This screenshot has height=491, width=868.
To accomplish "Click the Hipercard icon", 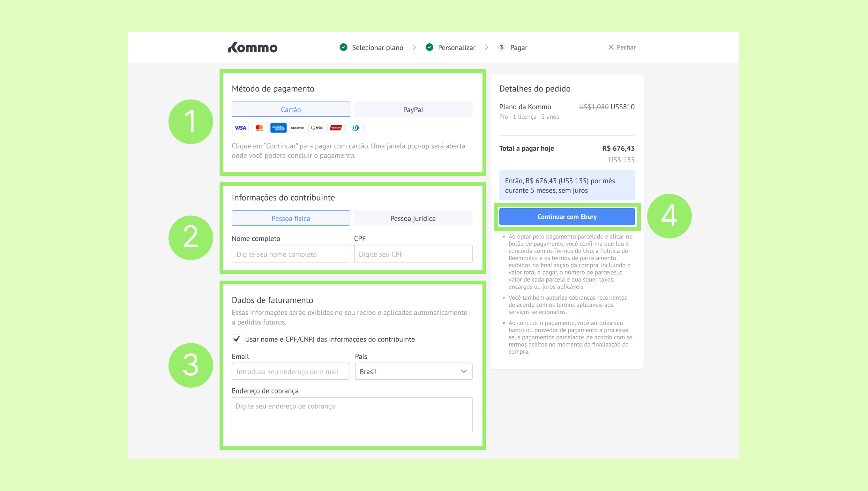I will pos(336,128).
